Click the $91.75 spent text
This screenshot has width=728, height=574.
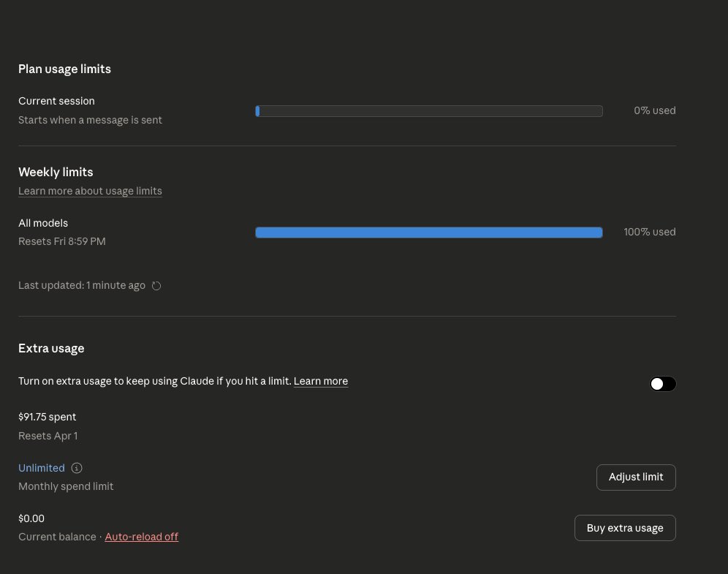47,417
